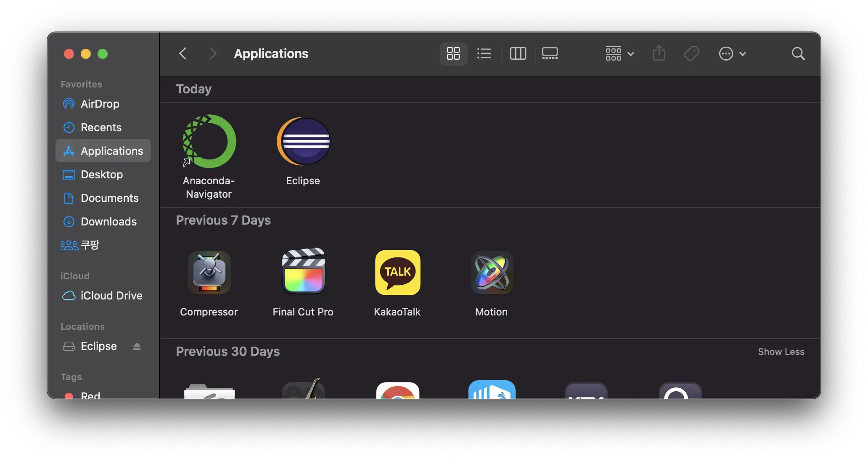868x461 pixels.
Task: Switch to gallery view
Action: (550, 53)
